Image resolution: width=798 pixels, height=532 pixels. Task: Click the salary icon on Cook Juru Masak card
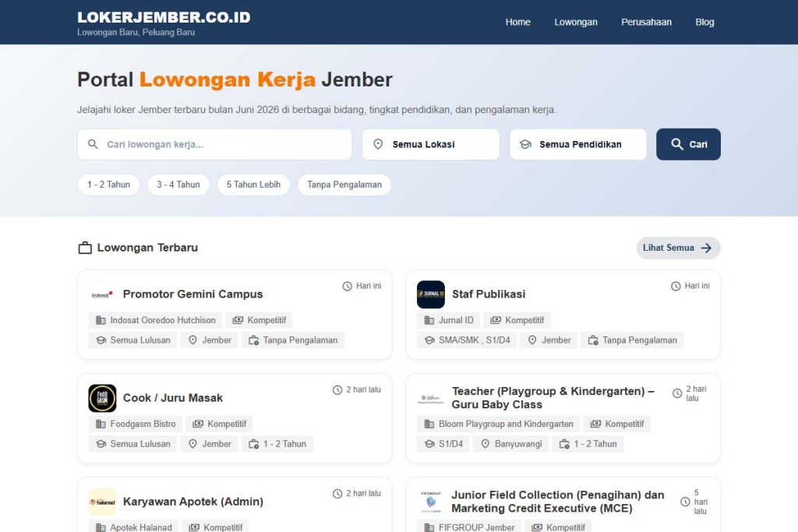[x=198, y=425]
